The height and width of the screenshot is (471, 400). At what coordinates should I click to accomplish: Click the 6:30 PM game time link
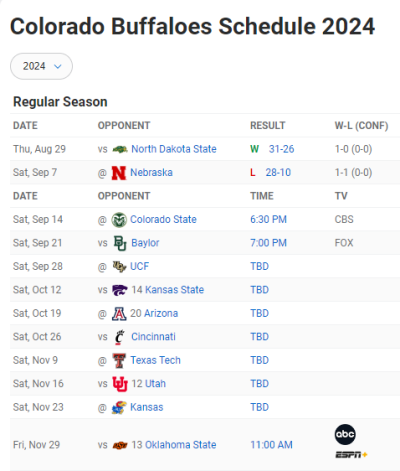pos(268,220)
